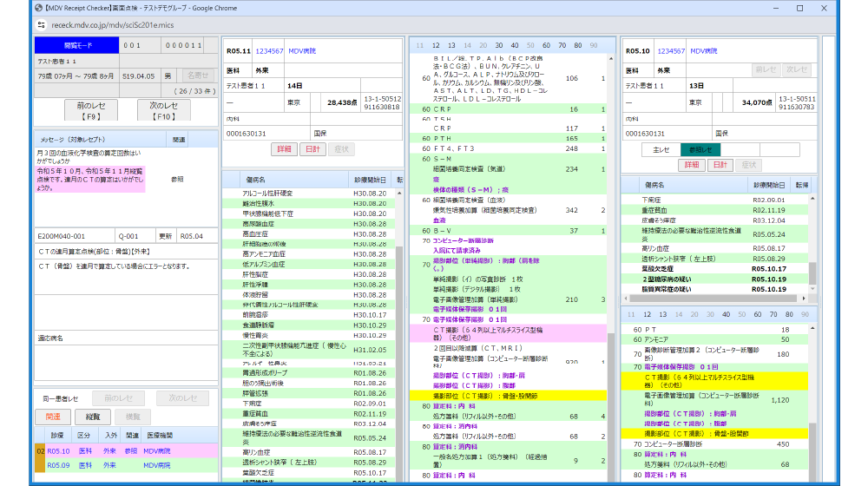Open 詳細 in the R05.11 receipt panel
The width and height of the screenshot is (868, 486).
coord(285,149)
